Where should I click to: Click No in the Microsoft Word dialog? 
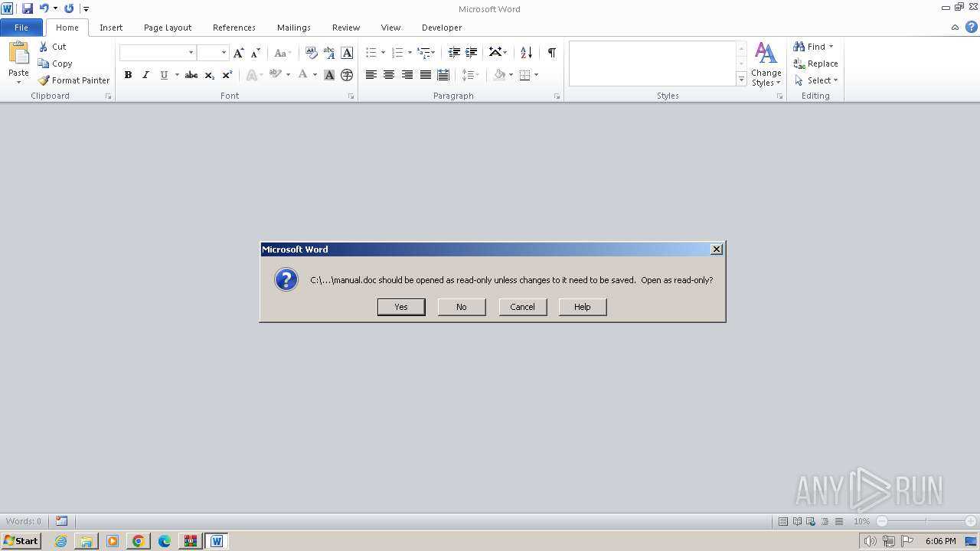462,307
